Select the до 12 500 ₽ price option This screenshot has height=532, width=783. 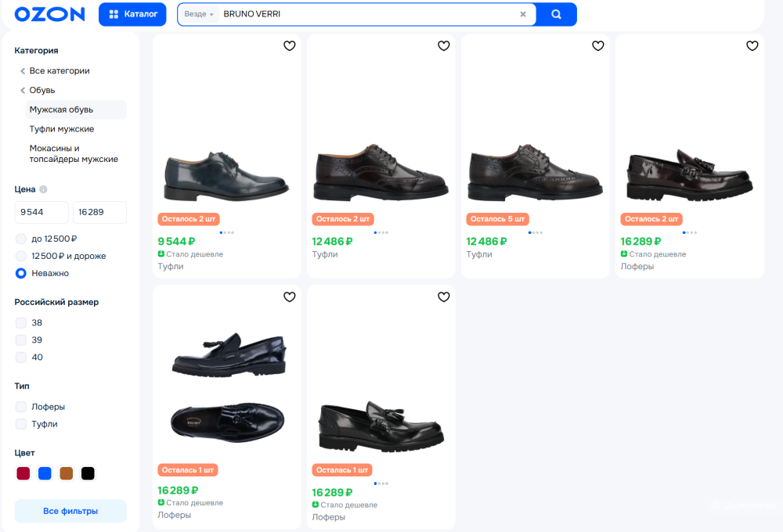coord(21,239)
